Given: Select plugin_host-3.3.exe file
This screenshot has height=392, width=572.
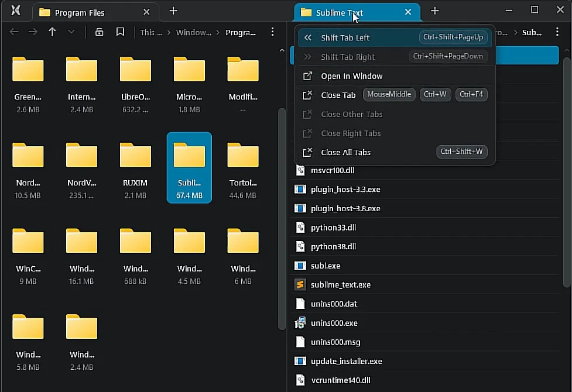Looking at the screenshot, I should point(425,189).
